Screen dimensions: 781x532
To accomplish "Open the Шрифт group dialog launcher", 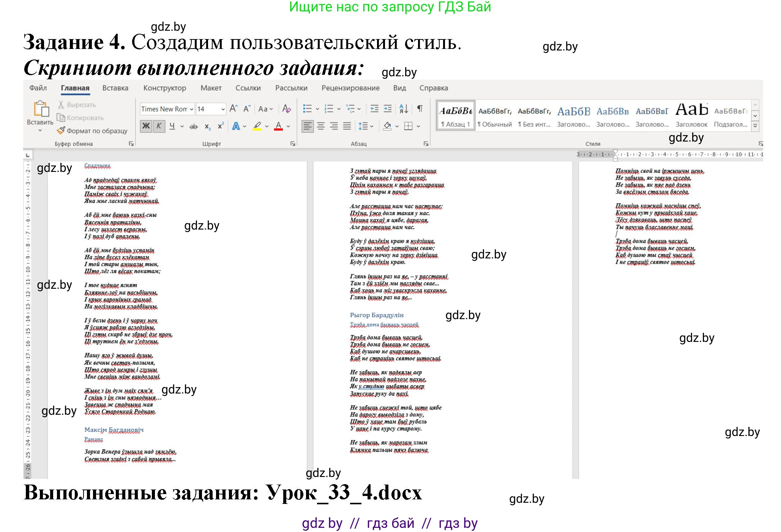I will [293, 144].
